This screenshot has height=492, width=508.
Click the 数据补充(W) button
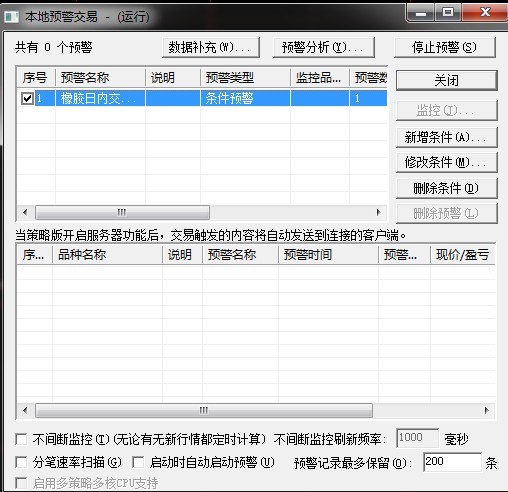click(x=211, y=48)
